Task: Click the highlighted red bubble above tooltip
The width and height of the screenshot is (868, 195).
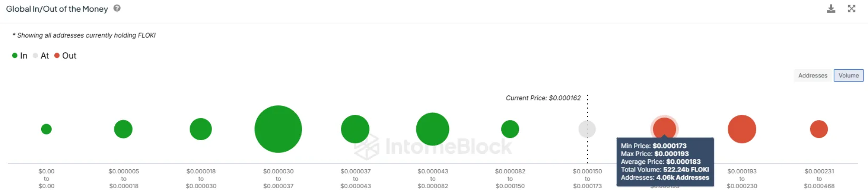Action: pos(664,127)
